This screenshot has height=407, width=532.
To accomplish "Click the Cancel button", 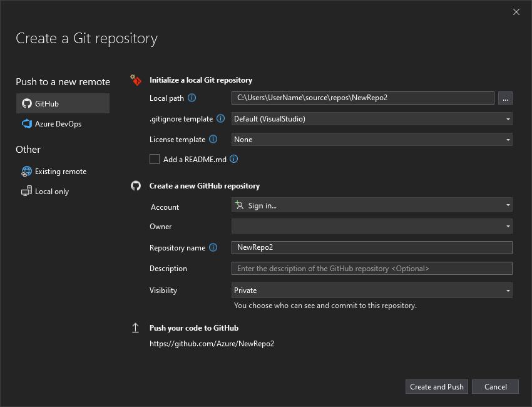I will 495,386.
